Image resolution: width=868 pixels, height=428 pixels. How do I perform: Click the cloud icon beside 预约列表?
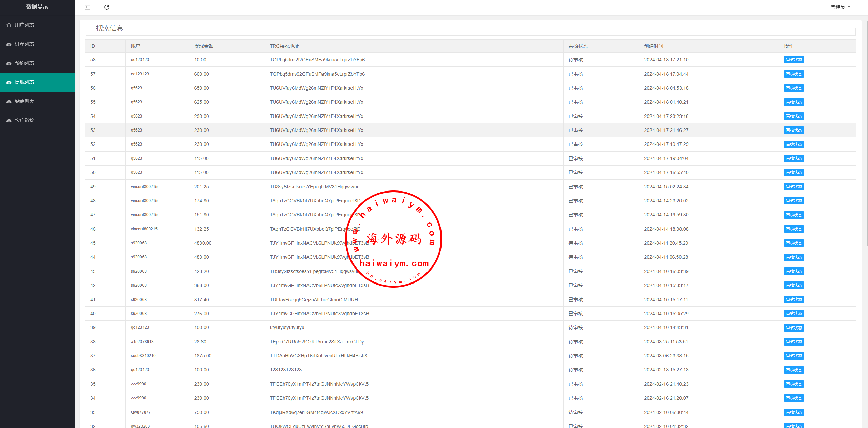click(x=9, y=63)
